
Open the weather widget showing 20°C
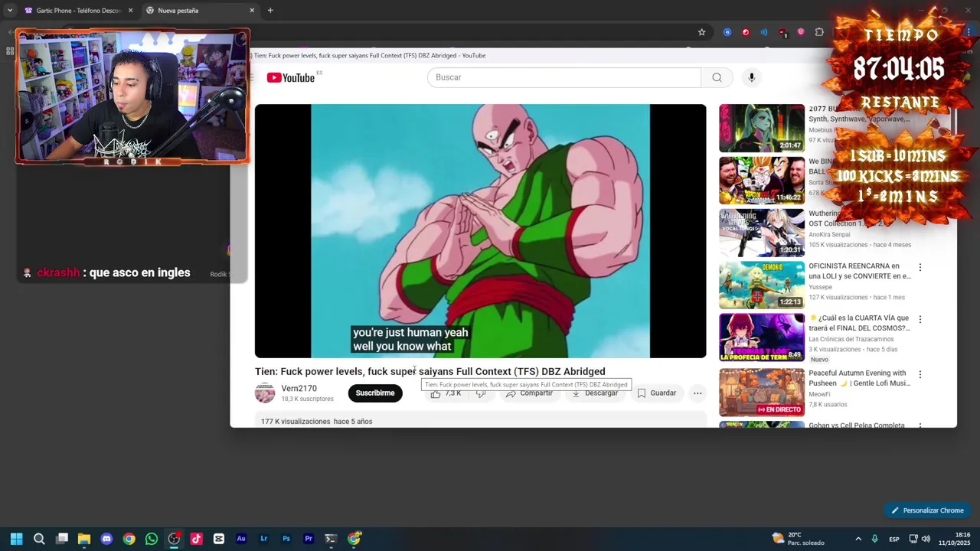click(799, 539)
